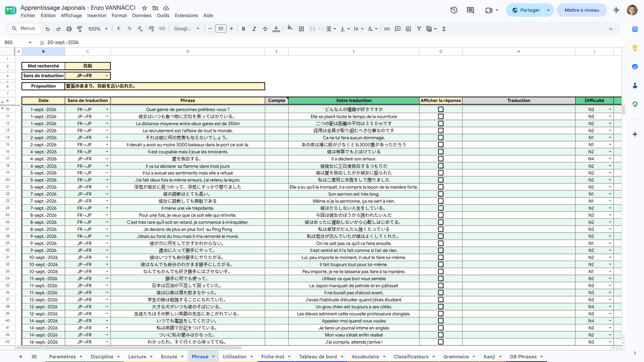This screenshot has width=644, height=362.
Task: Click the Print icon
Action: (69, 29)
